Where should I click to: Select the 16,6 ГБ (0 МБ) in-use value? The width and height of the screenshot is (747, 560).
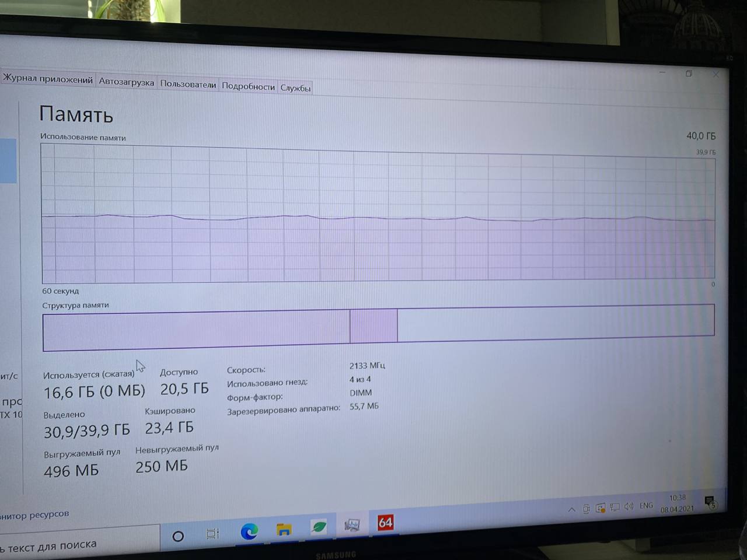pyautogui.click(x=94, y=391)
